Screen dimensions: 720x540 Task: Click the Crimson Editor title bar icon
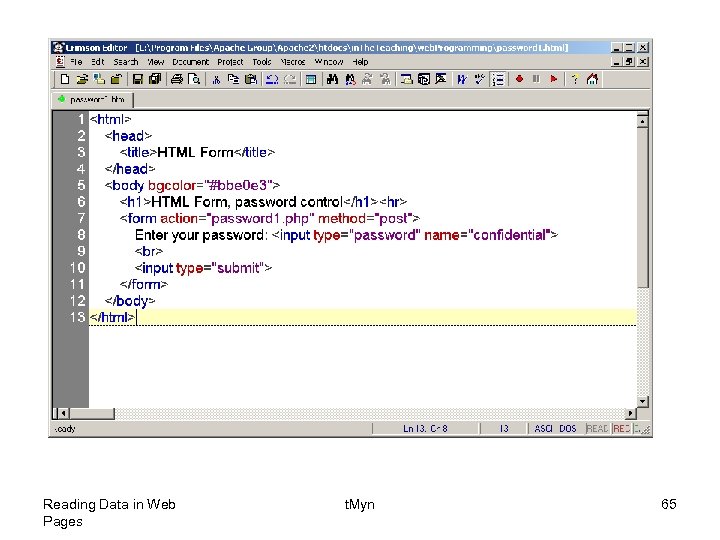[58, 47]
